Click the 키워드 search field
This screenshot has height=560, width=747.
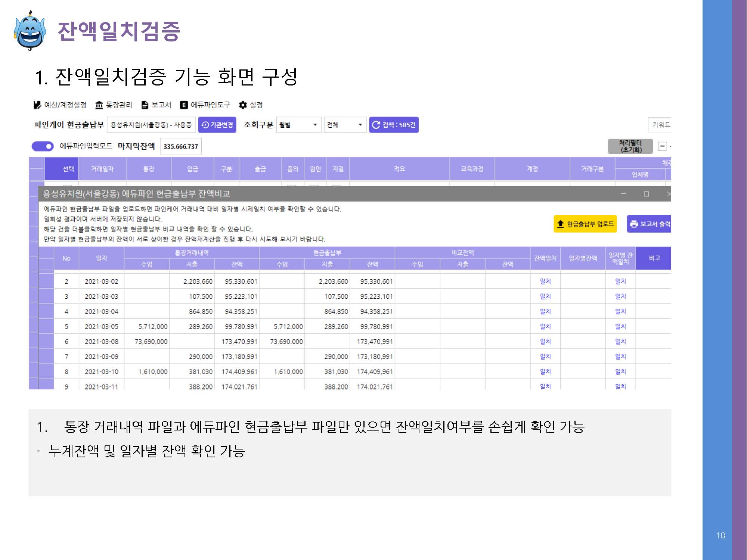[660, 125]
